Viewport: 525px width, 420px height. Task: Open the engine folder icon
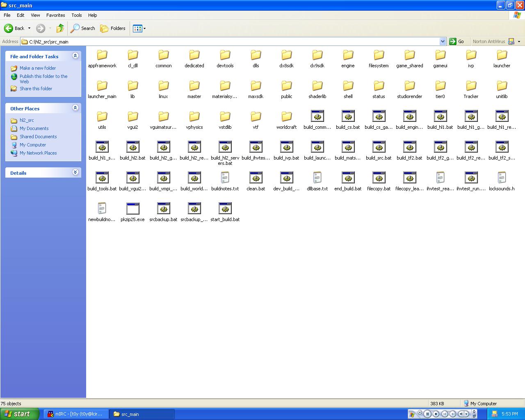point(348,55)
